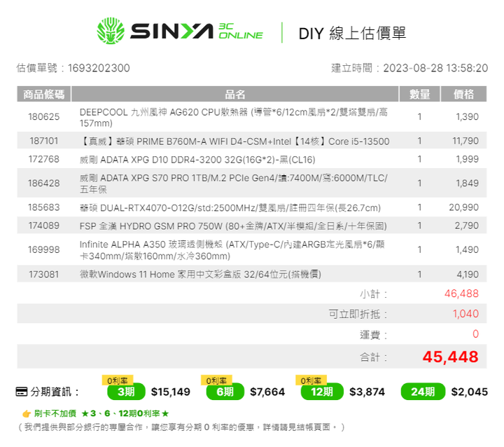
Task: Click the bank cooperation note in parentheses
Action: 181,427
